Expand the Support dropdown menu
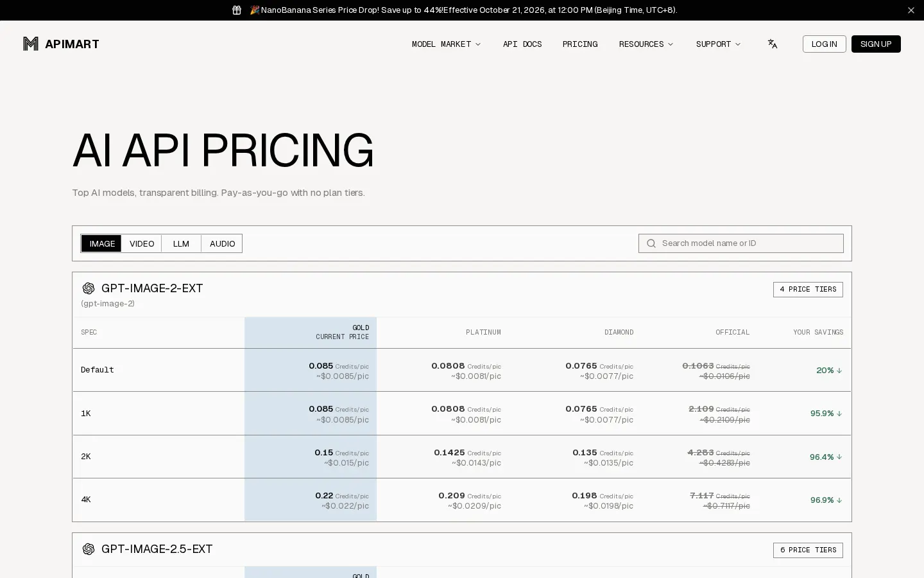This screenshot has height=578, width=924. (x=718, y=44)
